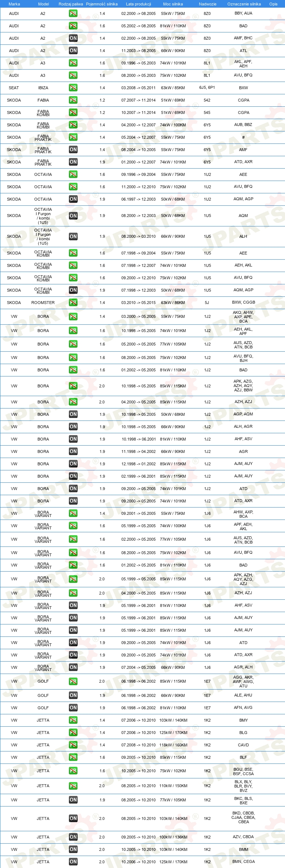Screen dimensions: 285x868
Task: Click the diesel icon for VW GOLF ALE, AHU
Action: [73, 695]
